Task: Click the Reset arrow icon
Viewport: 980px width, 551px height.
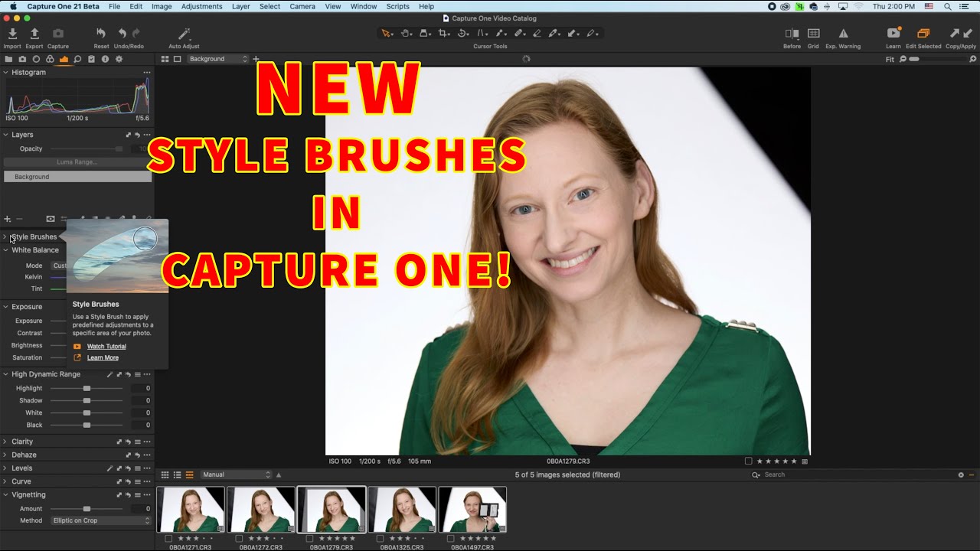Action: 101,34
